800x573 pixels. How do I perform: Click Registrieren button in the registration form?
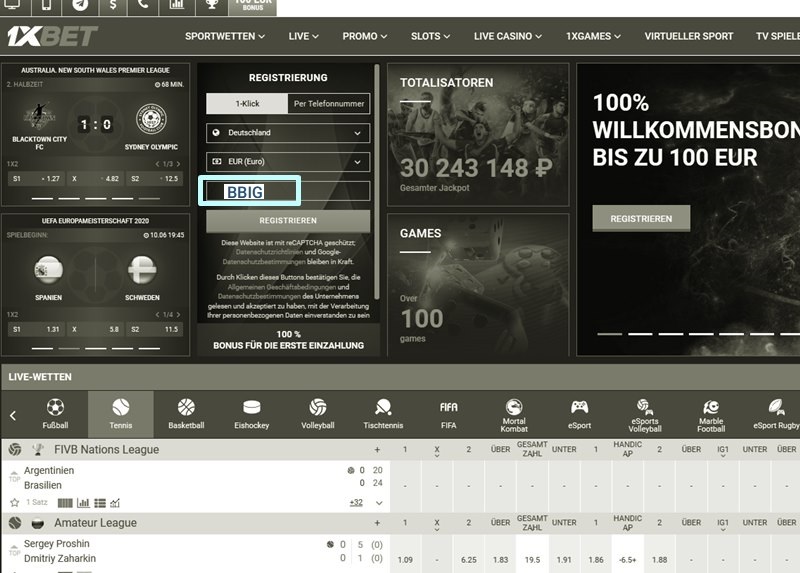click(x=288, y=220)
